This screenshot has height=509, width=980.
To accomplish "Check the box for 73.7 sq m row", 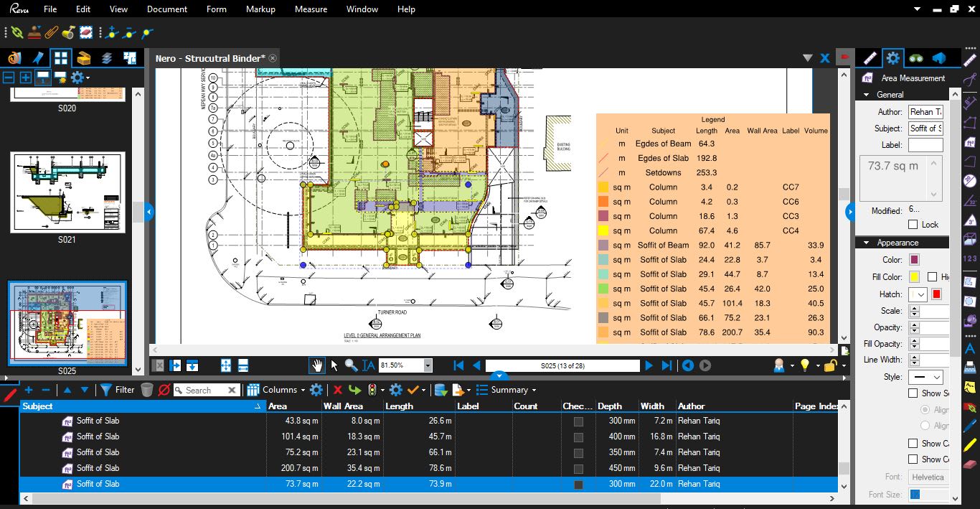I will (578, 485).
